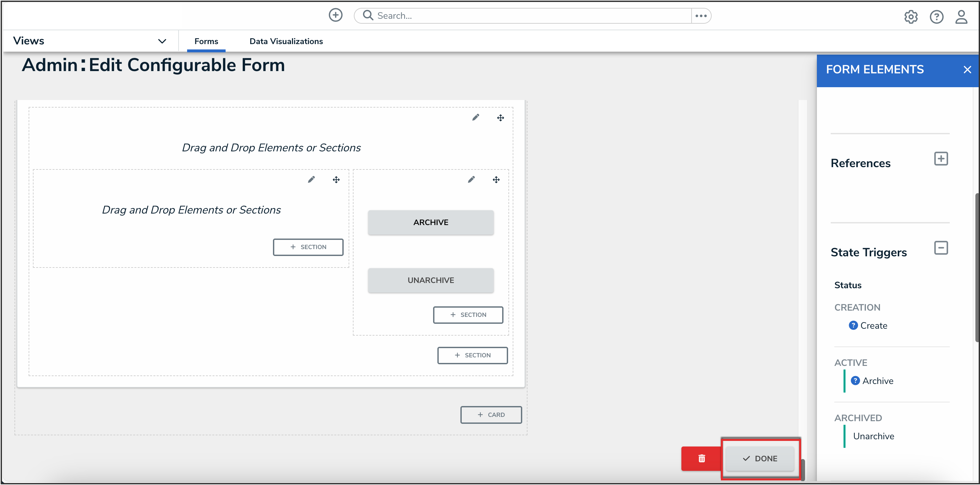Add a new card with Card button
The width and height of the screenshot is (980, 485).
click(x=491, y=415)
